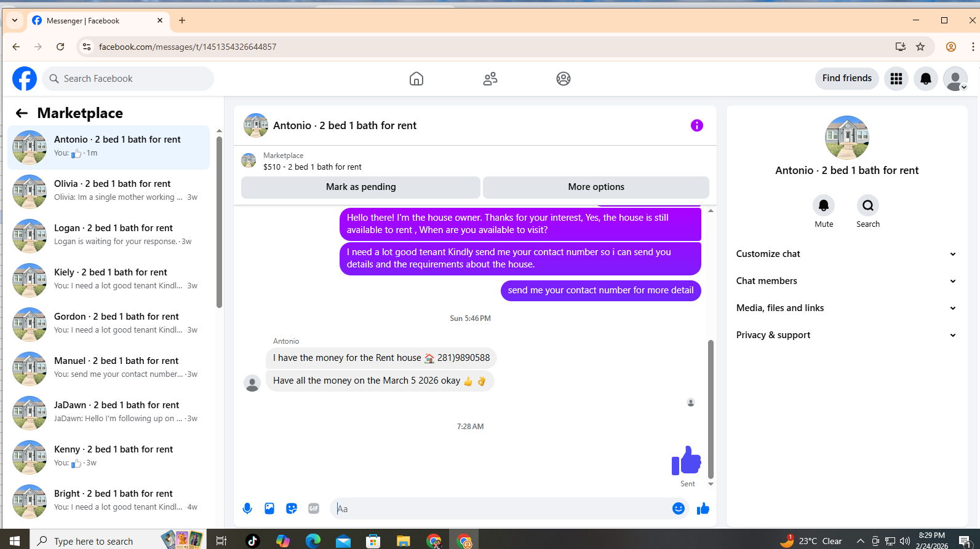Image resolution: width=980 pixels, height=549 pixels.
Task: Click More options button
Action: (x=596, y=187)
